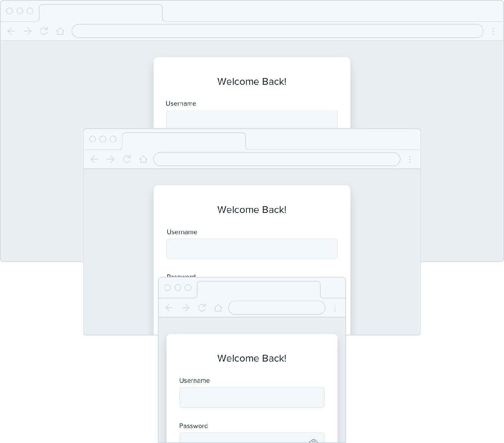
Task: Click forward arrow in the largest browser window
Action: [28, 31]
